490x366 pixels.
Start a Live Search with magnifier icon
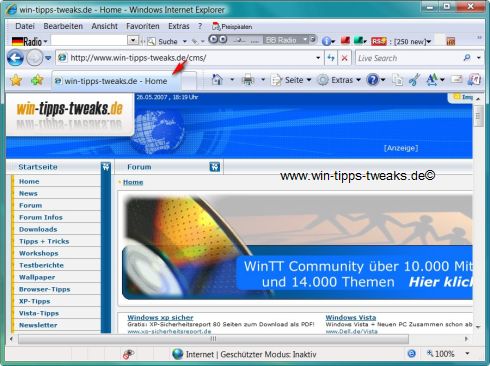tap(467, 58)
